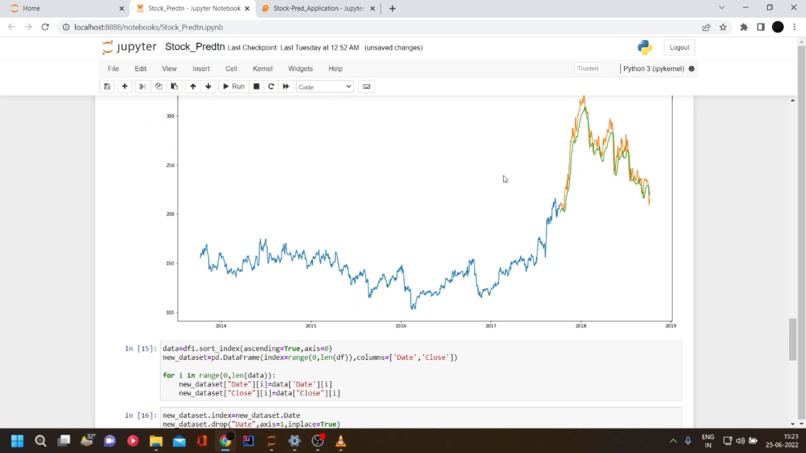Click into code cell In [16]
Image resolution: width=806 pixels, height=453 pixels.
pyautogui.click(x=421, y=418)
